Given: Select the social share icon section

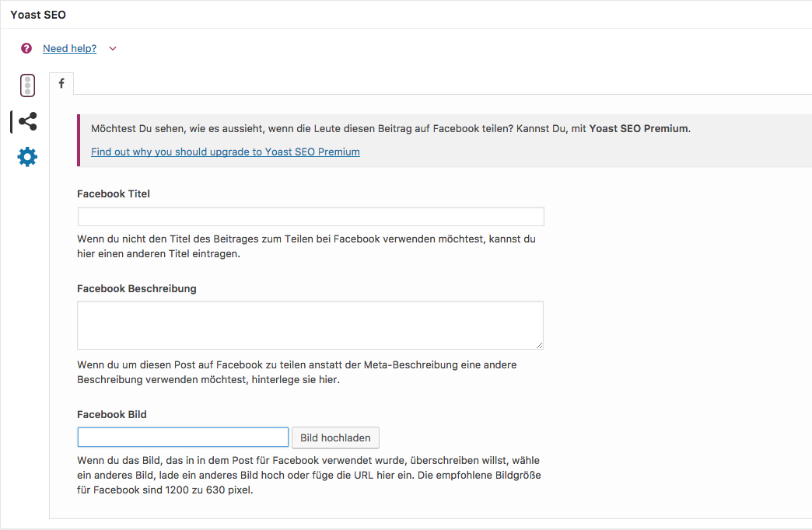Looking at the screenshot, I should click(28, 121).
